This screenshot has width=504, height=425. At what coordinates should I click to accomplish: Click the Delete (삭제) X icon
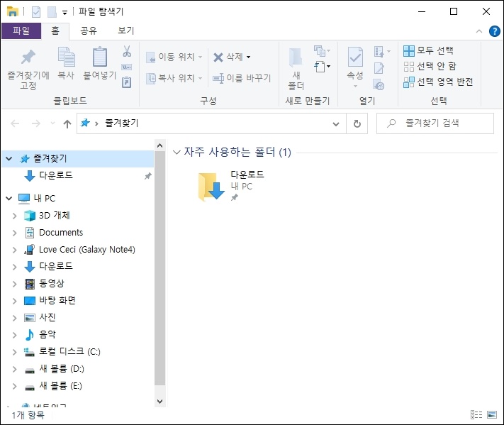coord(218,57)
